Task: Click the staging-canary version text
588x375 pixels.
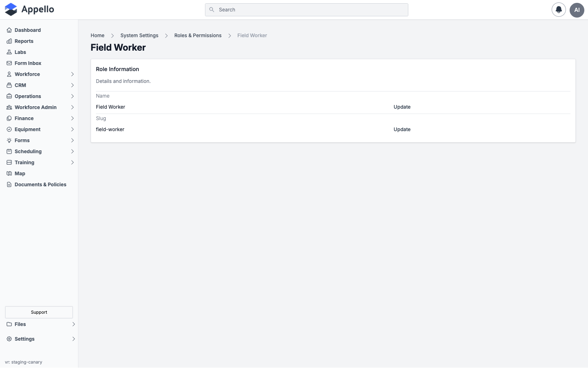Action: click(24, 362)
